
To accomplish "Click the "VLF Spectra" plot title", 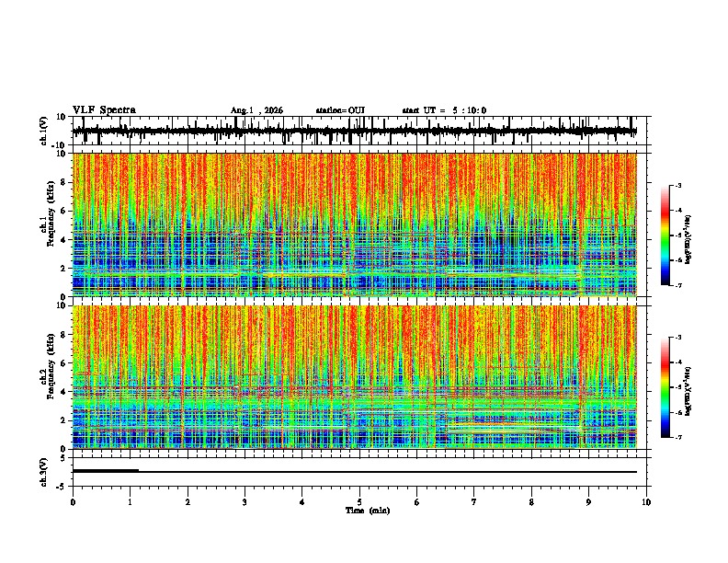I will pyautogui.click(x=104, y=110).
